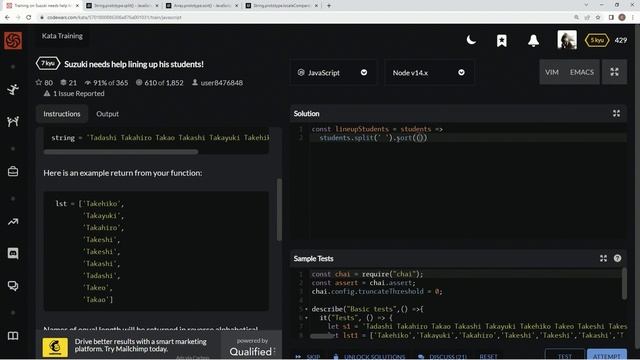The height and width of the screenshot is (360, 640).
Task: Switch to the Instructions tab
Action: 62,114
